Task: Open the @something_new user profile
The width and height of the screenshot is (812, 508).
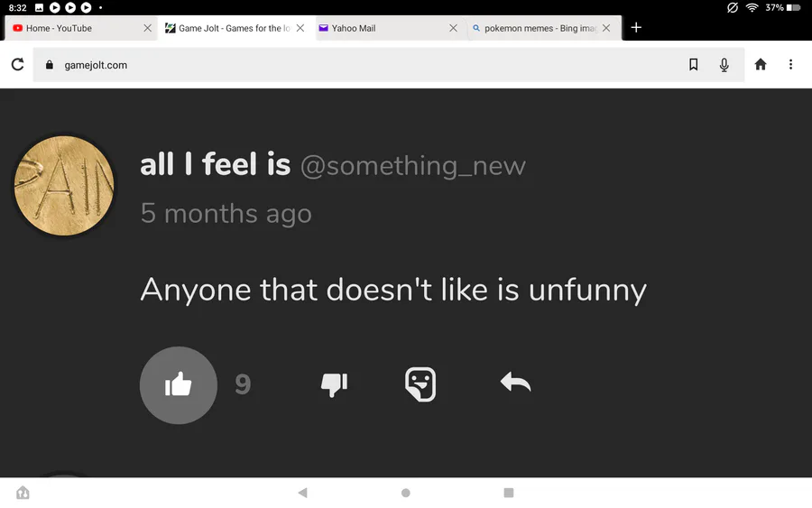Action: click(x=412, y=165)
